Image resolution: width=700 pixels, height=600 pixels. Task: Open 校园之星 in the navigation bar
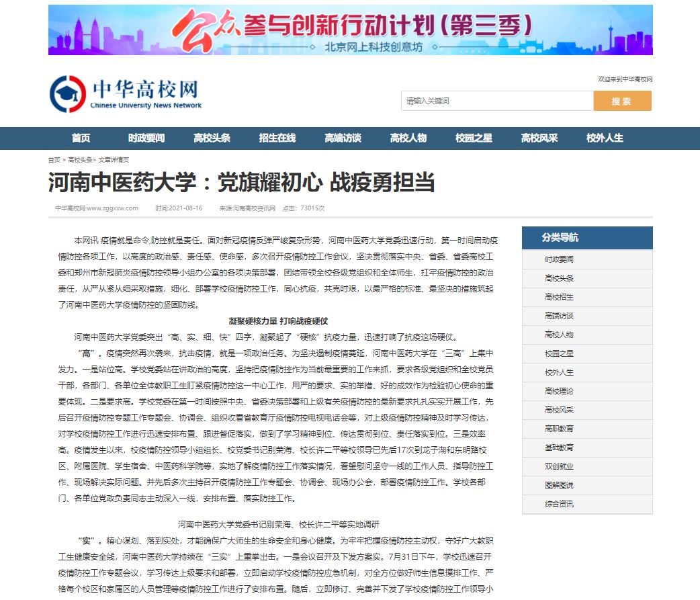(474, 138)
